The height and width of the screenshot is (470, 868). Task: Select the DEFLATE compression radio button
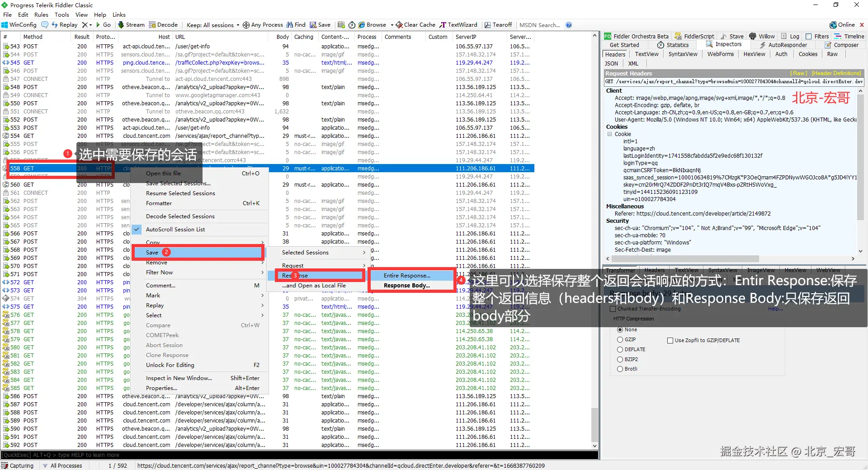(620, 350)
